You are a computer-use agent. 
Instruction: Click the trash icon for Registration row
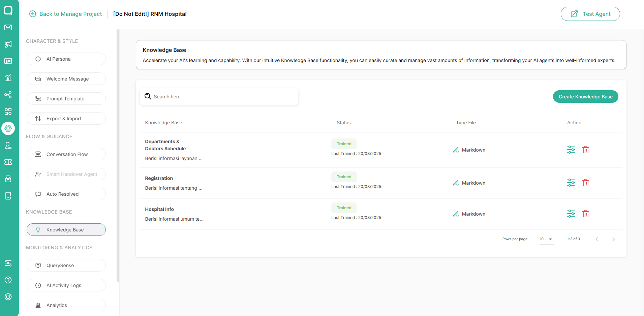point(585,183)
